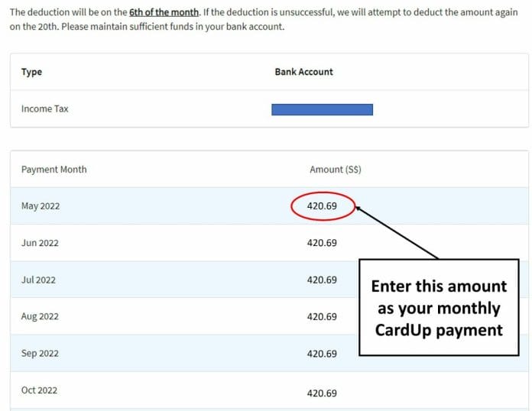
Task: Click the underlined '6th of the month' text
Action: 164,12
